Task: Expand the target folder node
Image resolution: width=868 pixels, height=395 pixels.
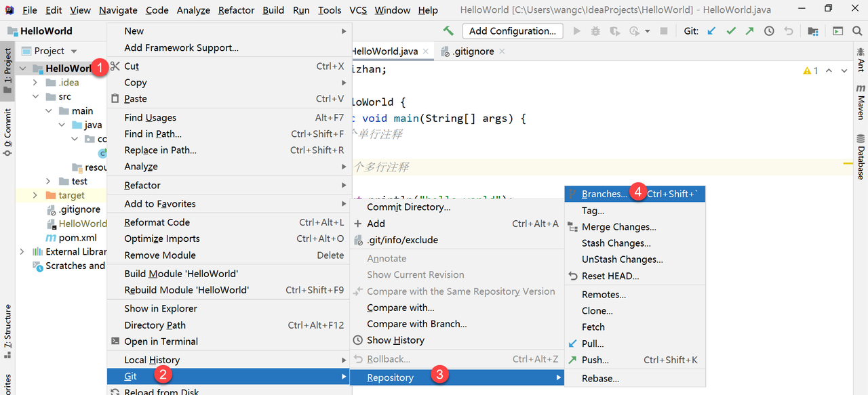Action: click(35, 195)
